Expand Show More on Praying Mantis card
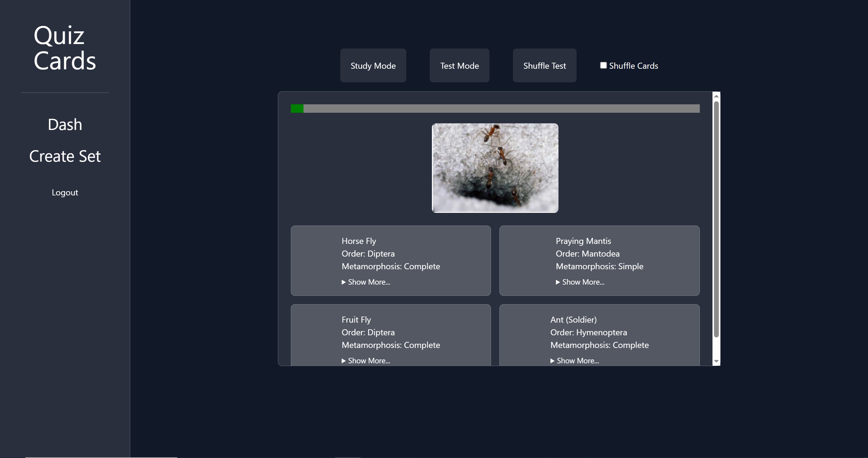868x458 pixels. [x=580, y=282]
